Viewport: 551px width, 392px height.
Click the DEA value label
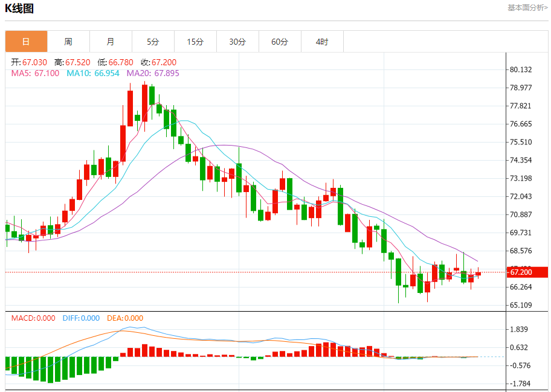point(125,318)
